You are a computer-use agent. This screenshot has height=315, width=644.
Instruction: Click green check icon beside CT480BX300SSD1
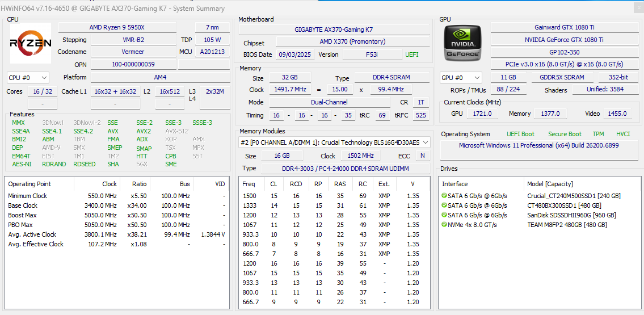click(x=444, y=205)
